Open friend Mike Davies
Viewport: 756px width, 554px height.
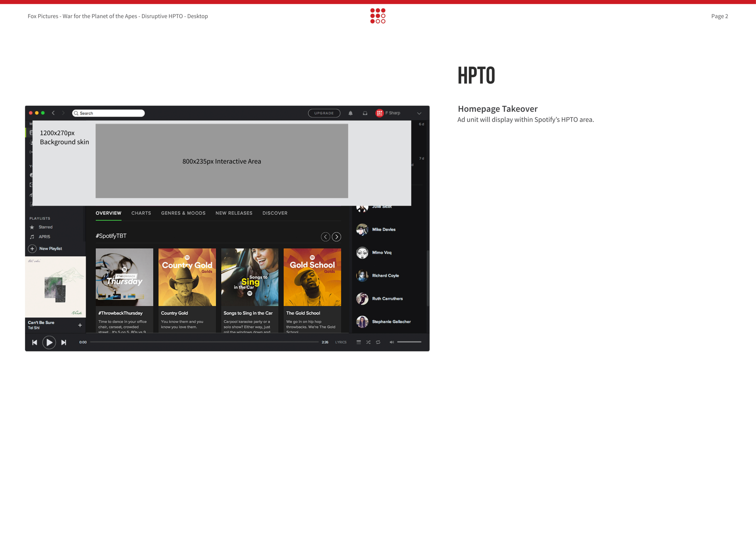pyautogui.click(x=383, y=230)
